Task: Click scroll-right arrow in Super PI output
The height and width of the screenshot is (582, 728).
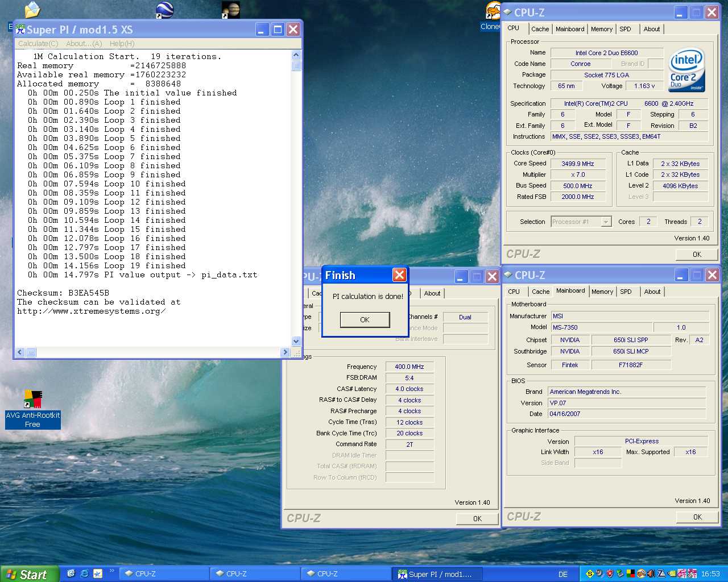Action: (x=285, y=352)
